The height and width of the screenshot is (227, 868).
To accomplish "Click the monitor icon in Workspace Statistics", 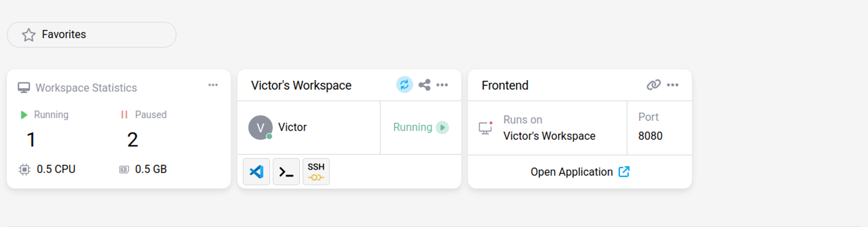I will (x=24, y=88).
